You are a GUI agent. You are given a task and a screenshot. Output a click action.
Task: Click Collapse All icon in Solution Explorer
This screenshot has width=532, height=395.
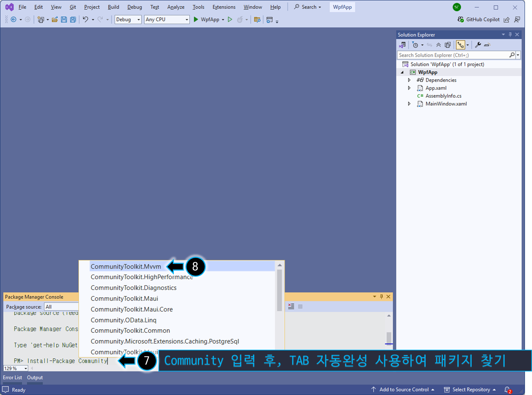(x=439, y=45)
